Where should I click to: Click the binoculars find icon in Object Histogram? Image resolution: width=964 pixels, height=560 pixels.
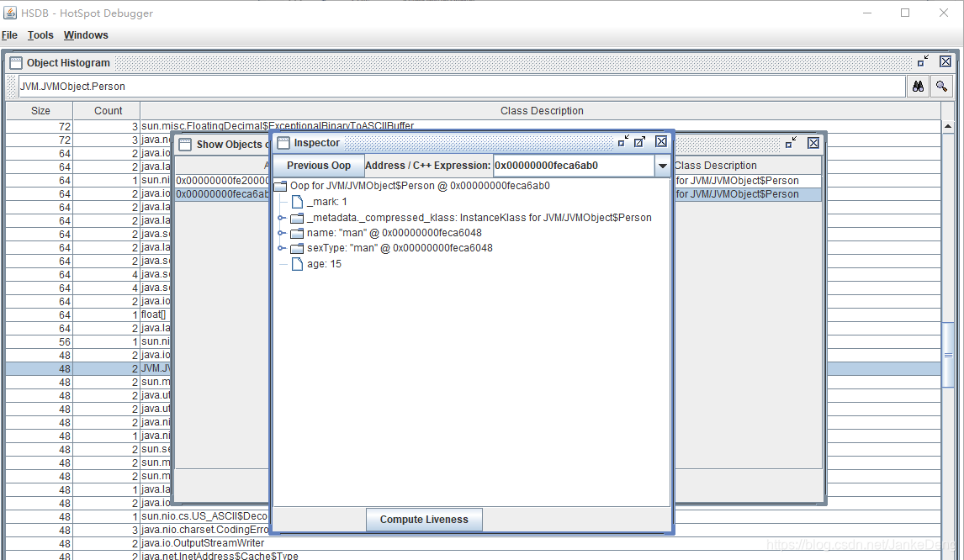918,87
